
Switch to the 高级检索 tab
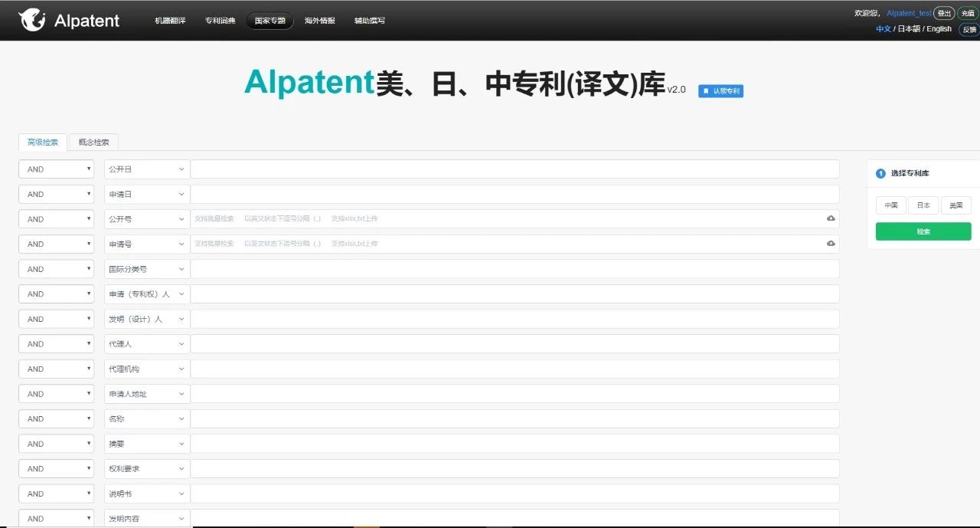tap(43, 143)
